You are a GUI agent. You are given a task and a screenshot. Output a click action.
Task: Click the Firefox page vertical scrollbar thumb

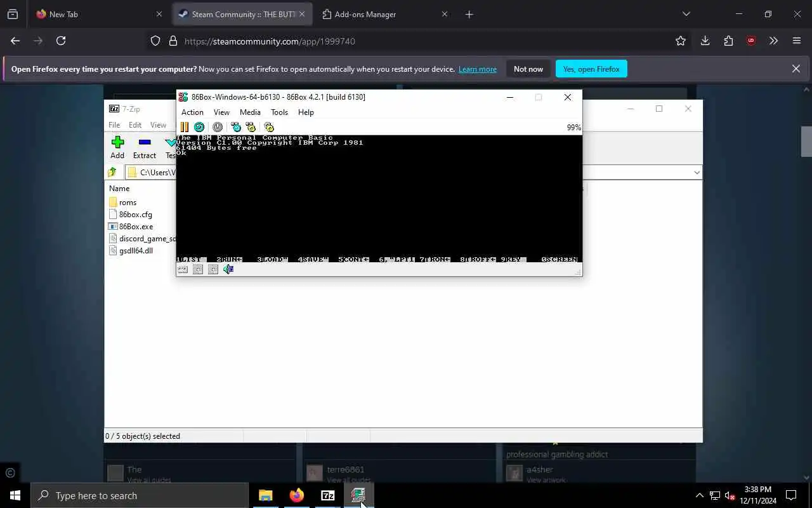806,142
